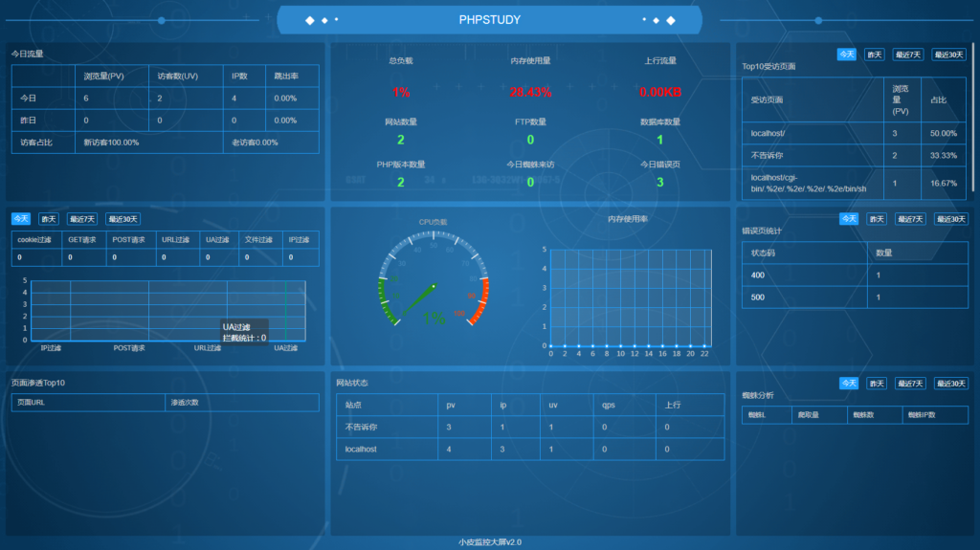Image resolution: width=980 pixels, height=550 pixels.
Task: Click the 总负载 value 1%
Action: pyautogui.click(x=401, y=93)
